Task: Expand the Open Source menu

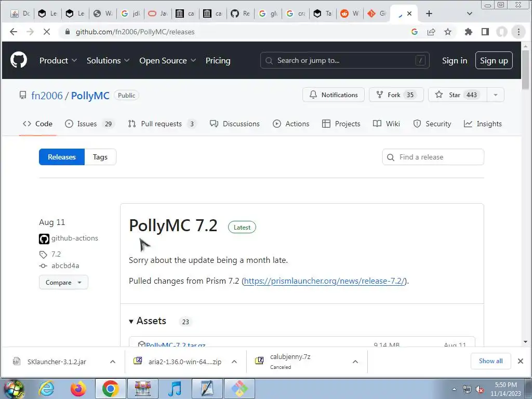Action: click(168, 60)
